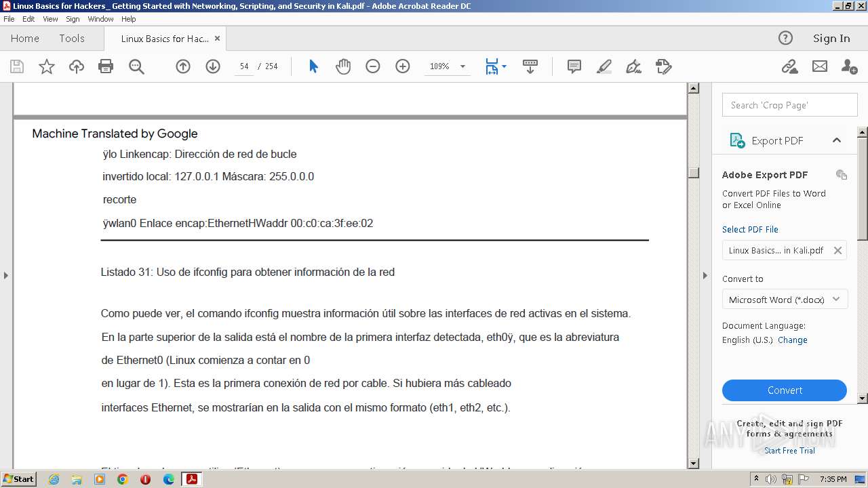Switch to the Home tab
Screen dimensions: 868x488
click(25, 38)
